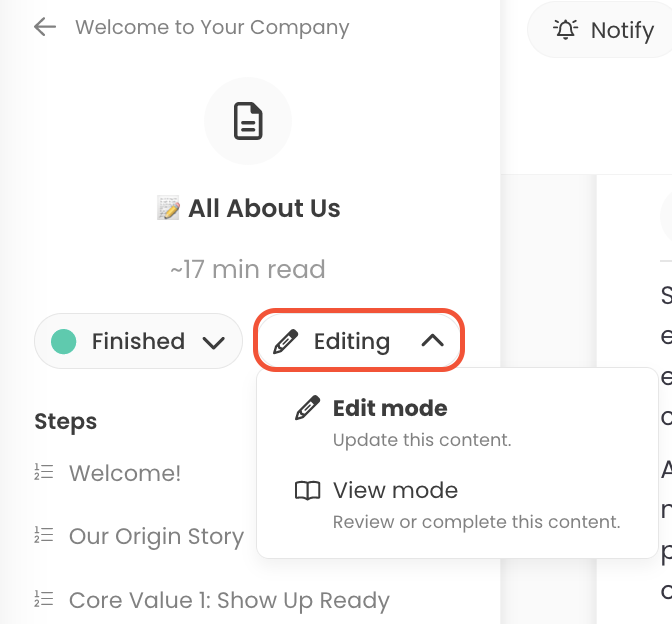Click the bell icon on Notify

tap(565, 30)
